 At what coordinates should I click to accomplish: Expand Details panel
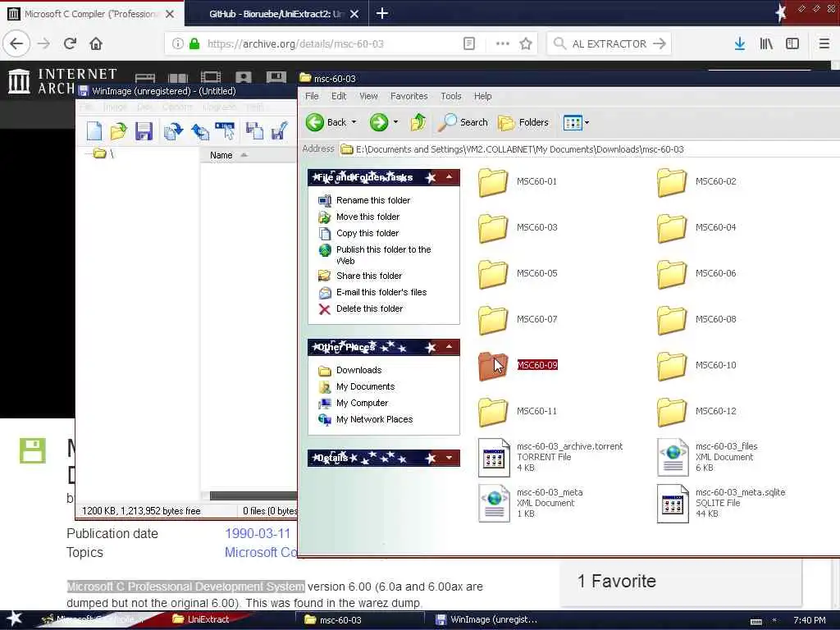(449, 458)
